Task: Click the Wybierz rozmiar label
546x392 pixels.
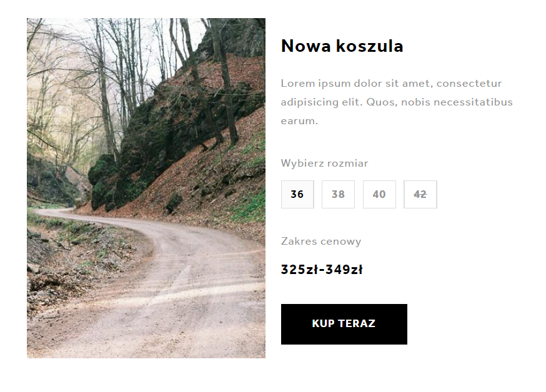Action: 324,164
